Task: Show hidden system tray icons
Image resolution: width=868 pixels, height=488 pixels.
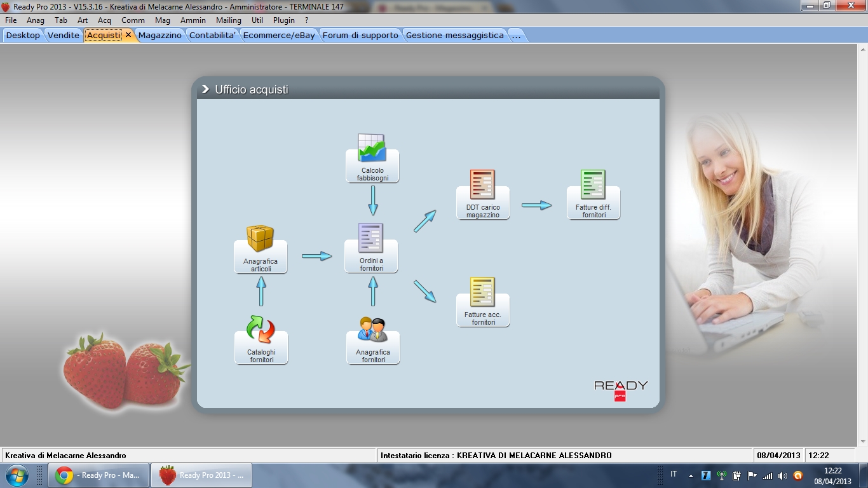Action: pyautogui.click(x=691, y=475)
